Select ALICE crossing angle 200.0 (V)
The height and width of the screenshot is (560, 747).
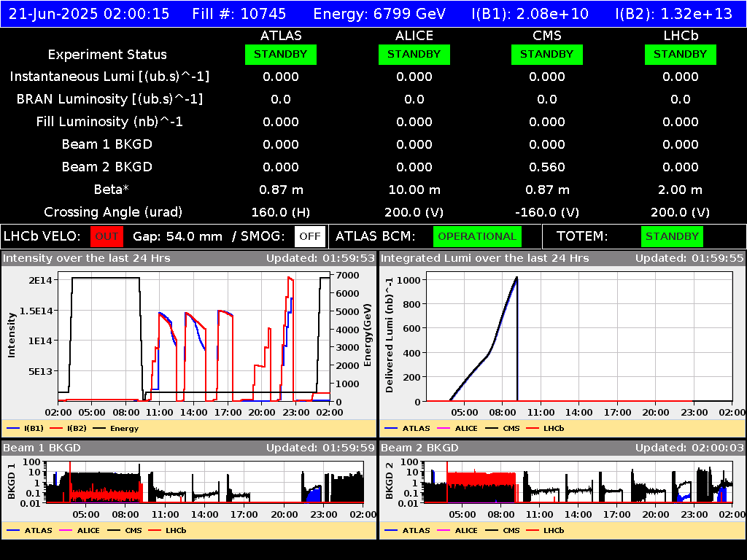(x=414, y=212)
